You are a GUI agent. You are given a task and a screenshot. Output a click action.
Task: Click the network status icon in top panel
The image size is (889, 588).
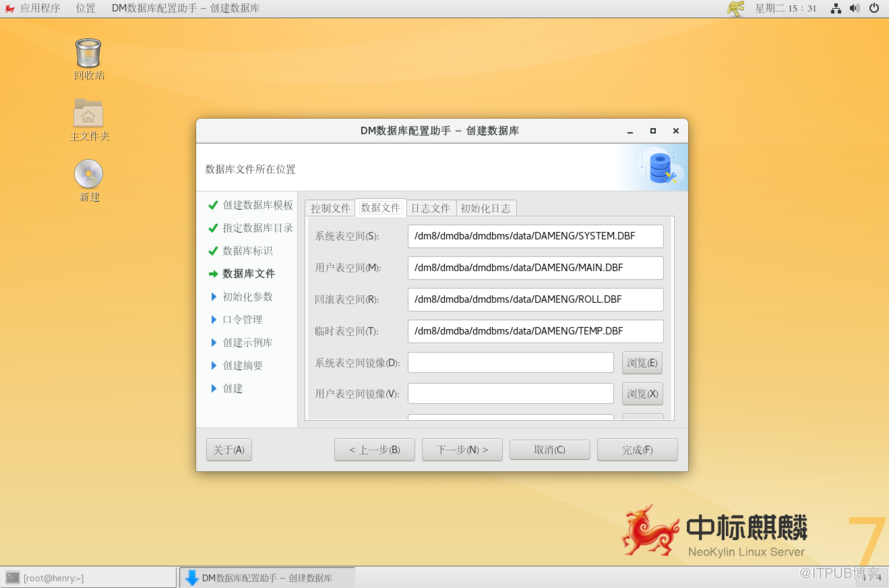836,8
